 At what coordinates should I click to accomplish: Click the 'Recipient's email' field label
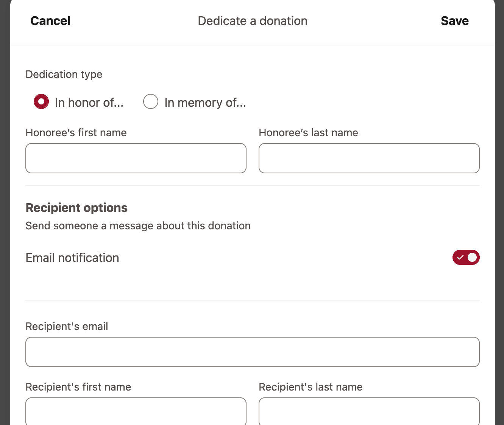pos(67,327)
